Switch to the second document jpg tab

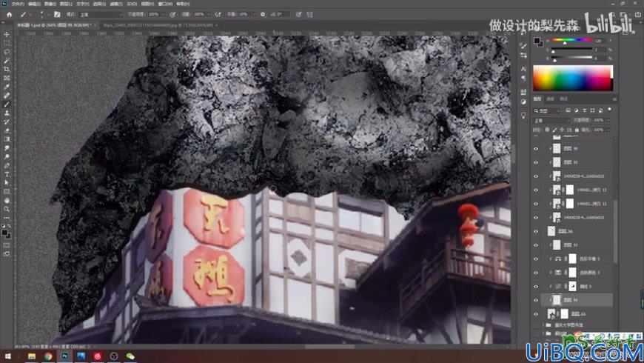(x=158, y=25)
